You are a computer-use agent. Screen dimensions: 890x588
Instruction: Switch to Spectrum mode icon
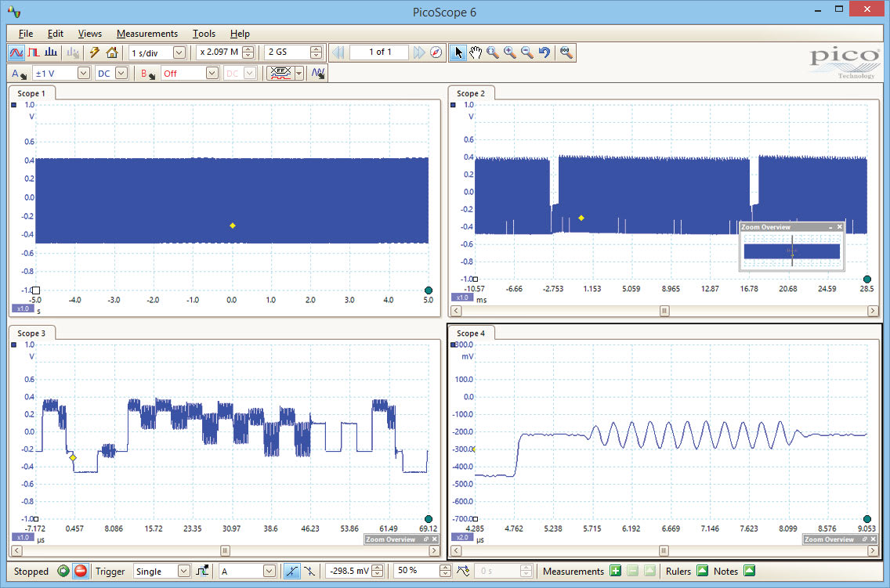pyautogui.click(x=51, y=52)
